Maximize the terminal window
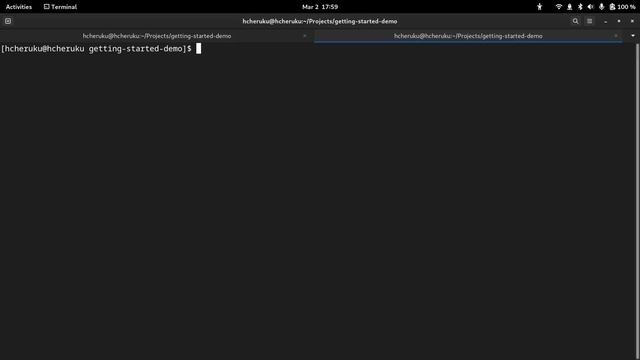640x360 pixels. pos(619,21)
